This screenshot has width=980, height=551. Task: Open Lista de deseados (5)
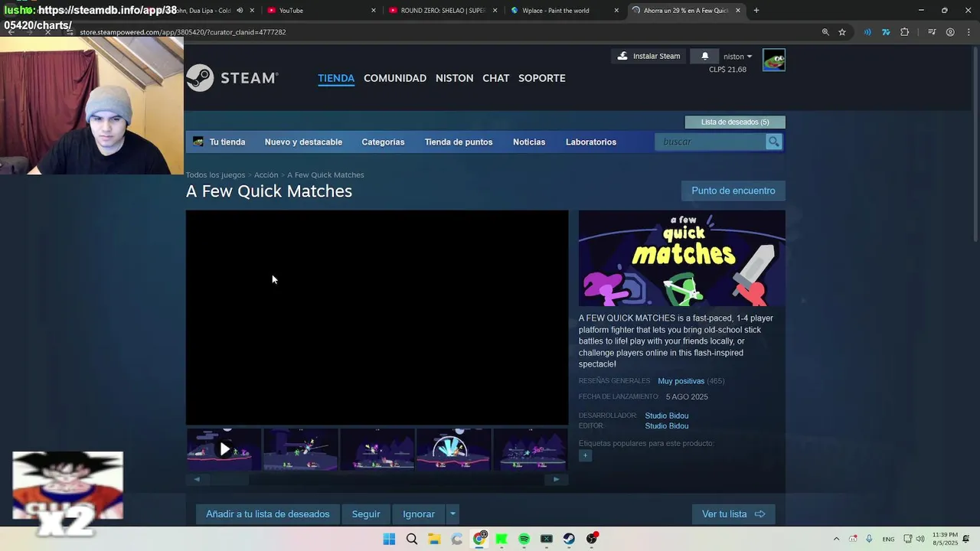(x=735, y=122)
